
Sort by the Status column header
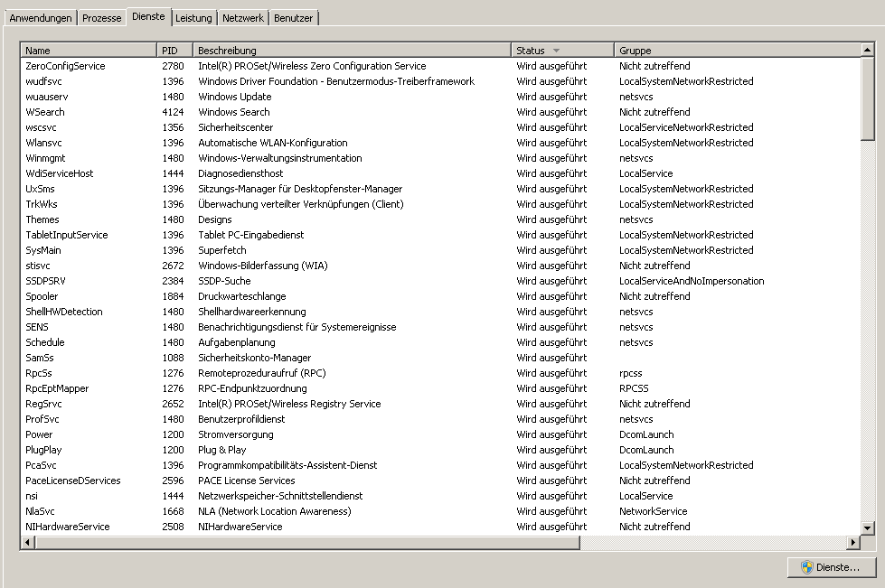pyautogui.click(x=562, y=51)
